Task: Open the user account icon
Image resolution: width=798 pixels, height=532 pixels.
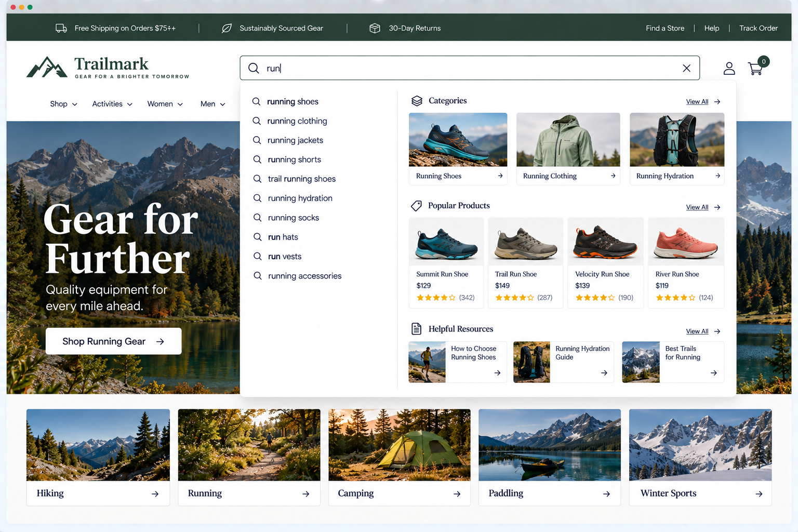Action: pos(729,68)
